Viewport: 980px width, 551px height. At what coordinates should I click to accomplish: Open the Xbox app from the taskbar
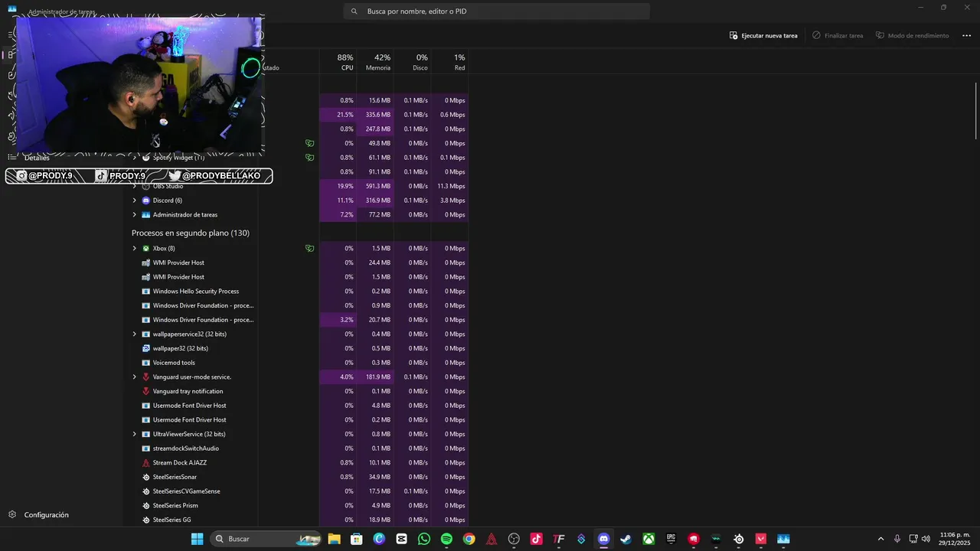coord(648,539)
